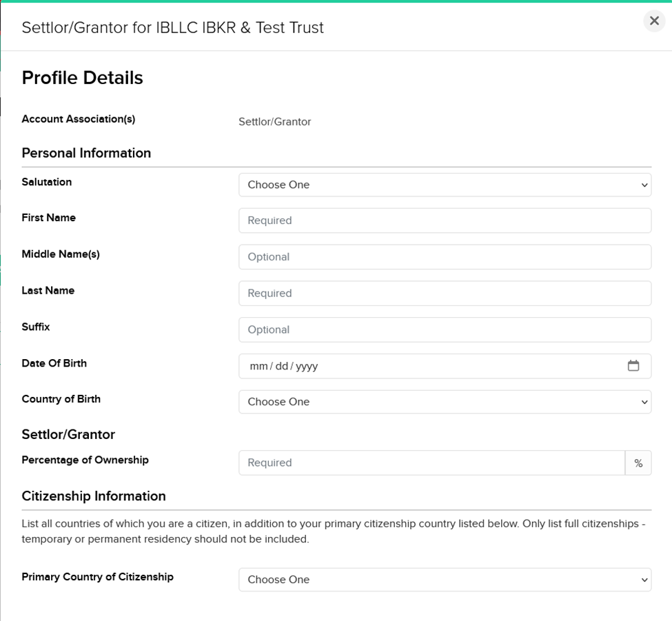Open the date picker calendar icon
This screenshot has height=621, width=672.
633,366
